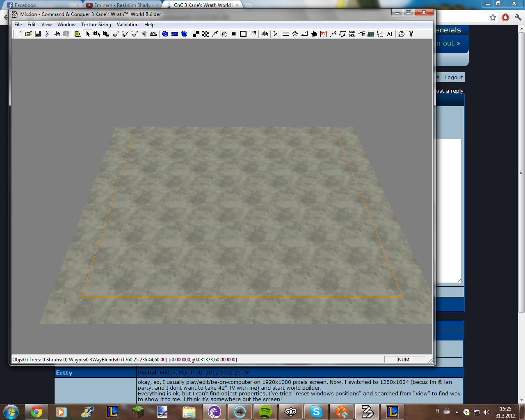The width and height of the screenshot is (525, 420).
Task: Select the ramp triangle tool
Action: coord(305,34)
